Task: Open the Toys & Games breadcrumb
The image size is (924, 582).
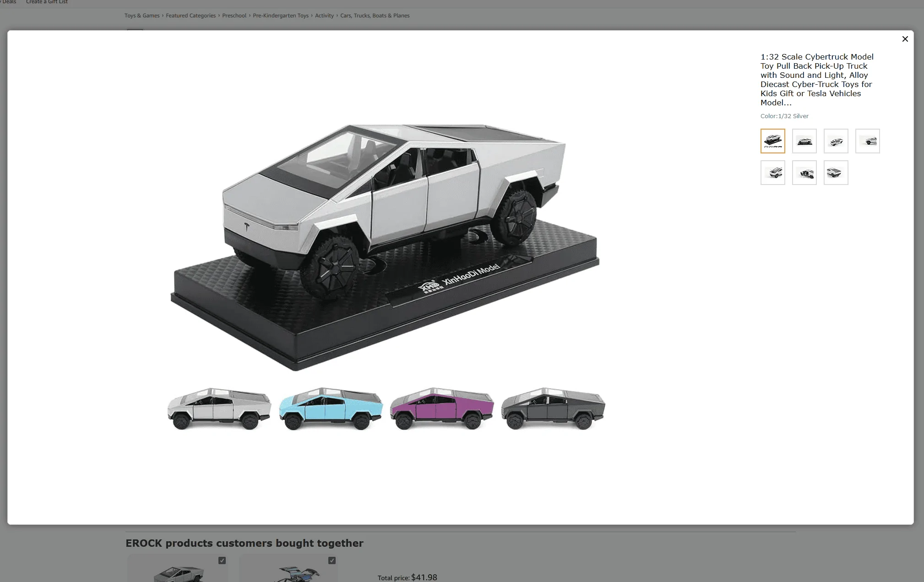Action: click(142, 16)
